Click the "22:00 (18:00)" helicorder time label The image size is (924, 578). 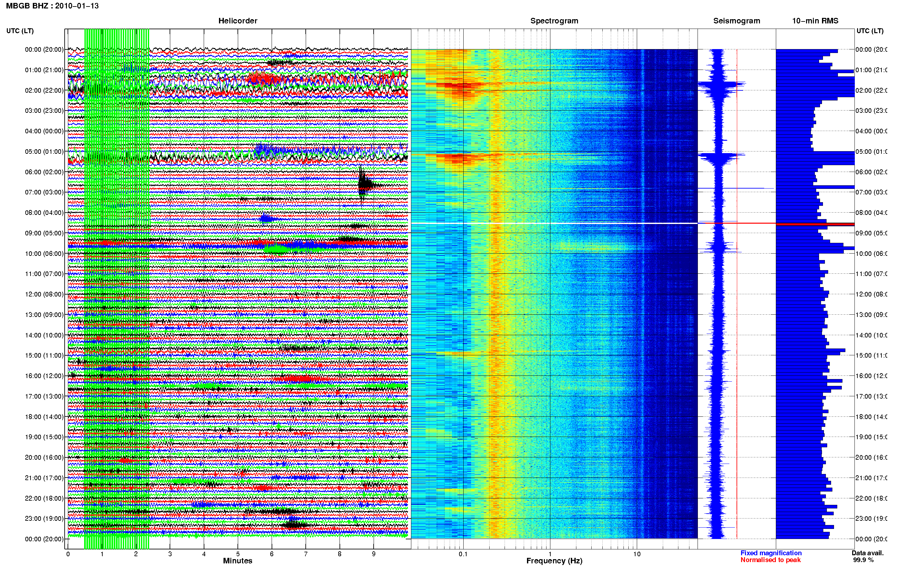point(44,498)
